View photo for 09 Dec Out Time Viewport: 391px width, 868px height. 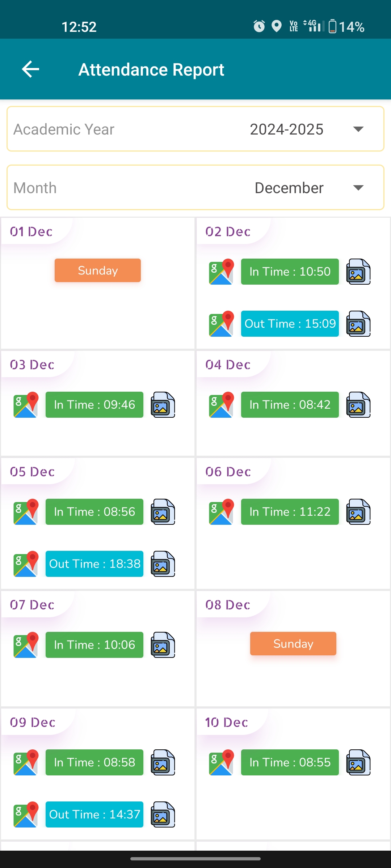[163, 814]
